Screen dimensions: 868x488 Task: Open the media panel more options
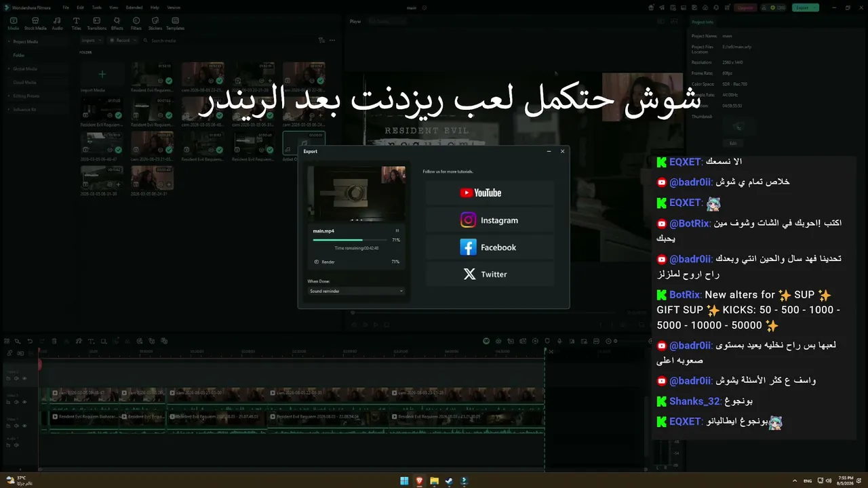332,41
